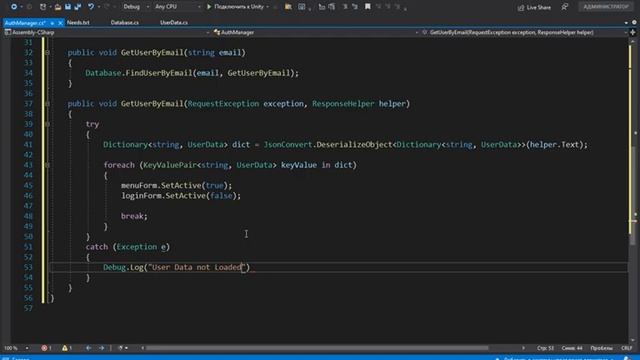Go to previous issue arrow at the bottom

(x=88, y=348)
